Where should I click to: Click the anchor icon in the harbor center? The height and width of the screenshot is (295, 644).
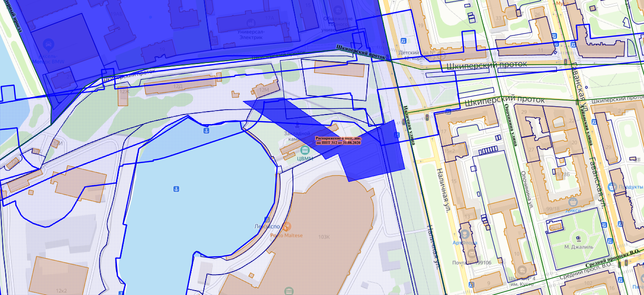pyautogui.click(x=176, y=188)
